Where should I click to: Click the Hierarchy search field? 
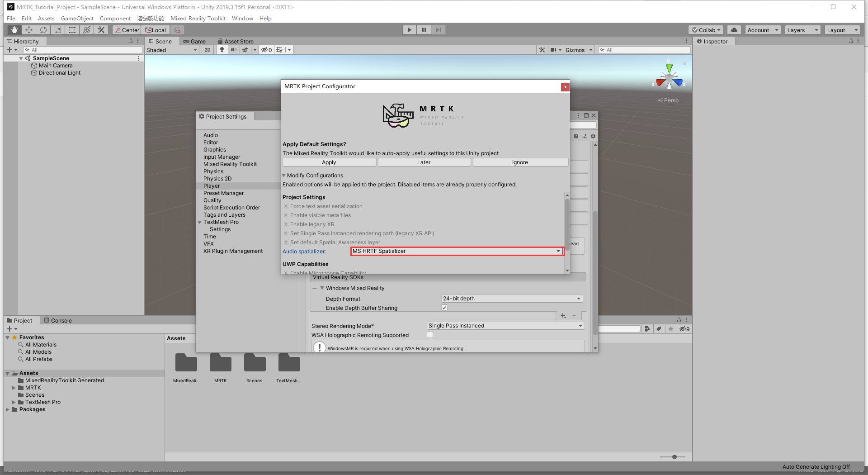tap(83, 50)
